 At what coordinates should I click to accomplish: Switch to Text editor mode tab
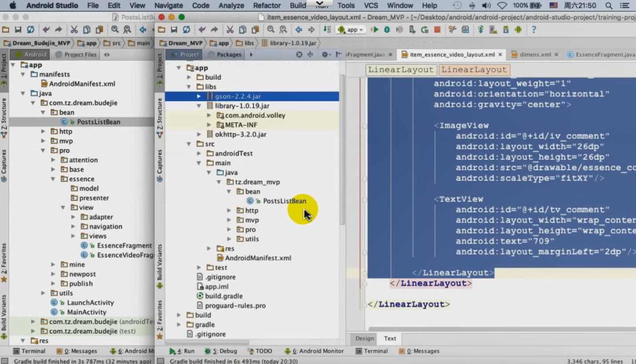point(390,338)
